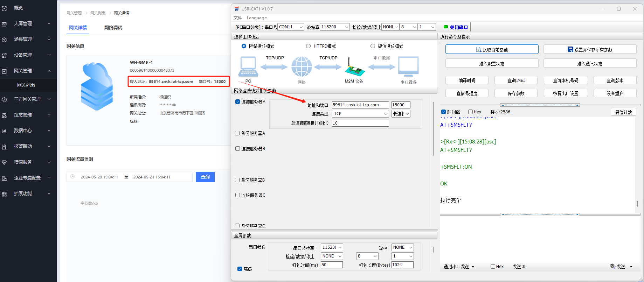Viewport: 644px width, 282px height.
Task: Click the 报警联动 alarm icon in sidebar
Action: (x=5, y=147)
